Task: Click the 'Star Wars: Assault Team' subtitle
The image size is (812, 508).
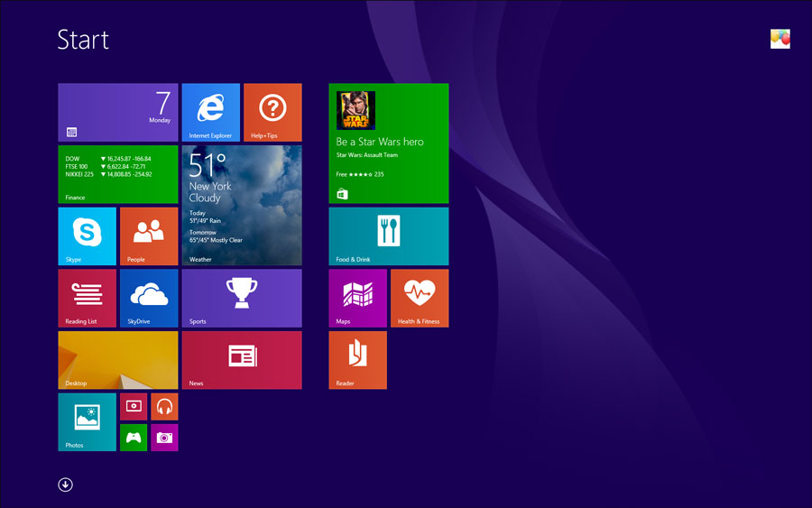Action: [366, 155]
